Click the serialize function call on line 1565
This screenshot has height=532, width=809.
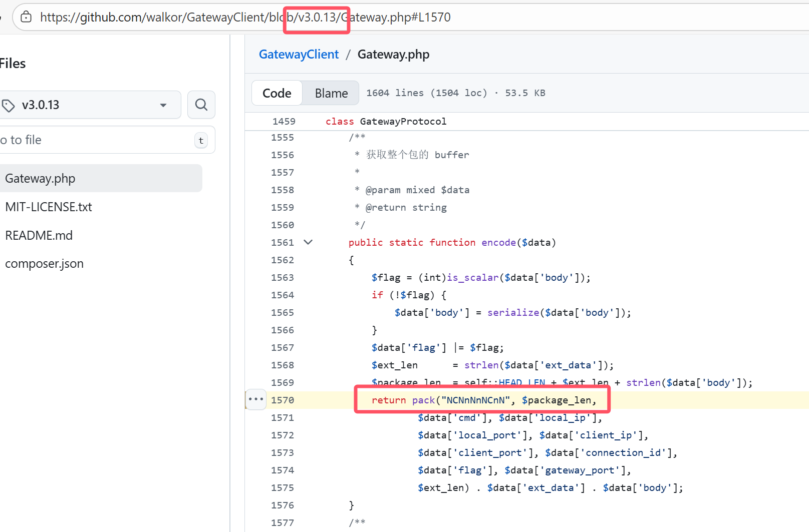pos(513,312)
